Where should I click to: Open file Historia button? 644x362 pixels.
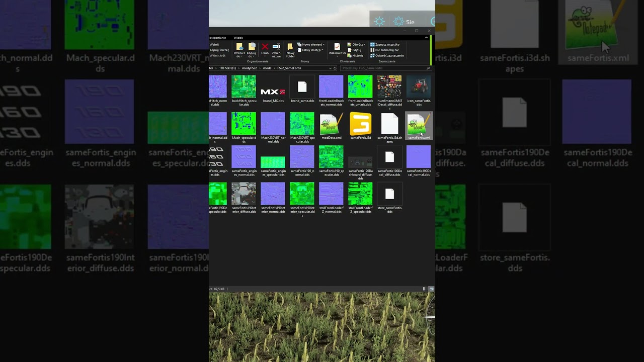click(355, 56)
